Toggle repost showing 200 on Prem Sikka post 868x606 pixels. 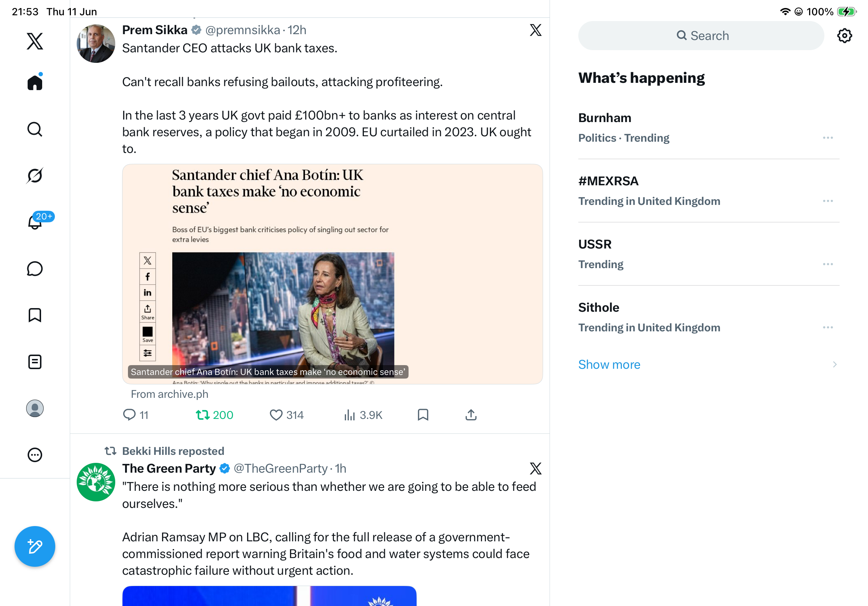pos(214,415)
